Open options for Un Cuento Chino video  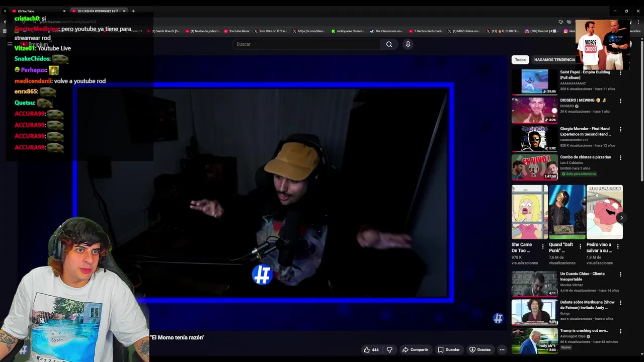pos(620,275)
